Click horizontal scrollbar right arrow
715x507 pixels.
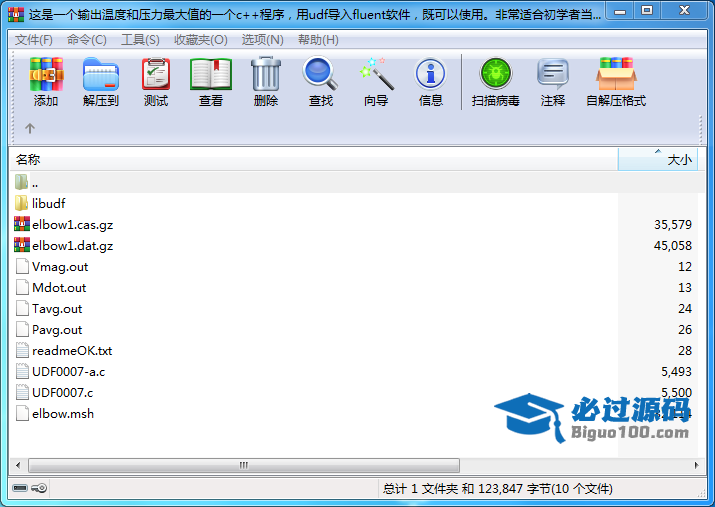coord(696,466)
